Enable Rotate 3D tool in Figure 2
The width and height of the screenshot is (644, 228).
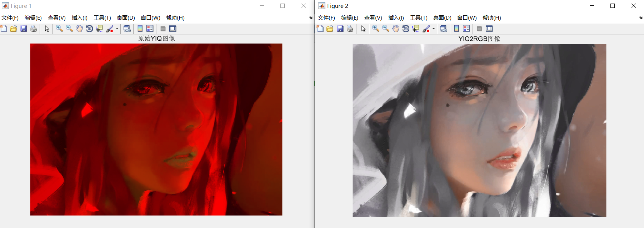[x=406, y=29]
